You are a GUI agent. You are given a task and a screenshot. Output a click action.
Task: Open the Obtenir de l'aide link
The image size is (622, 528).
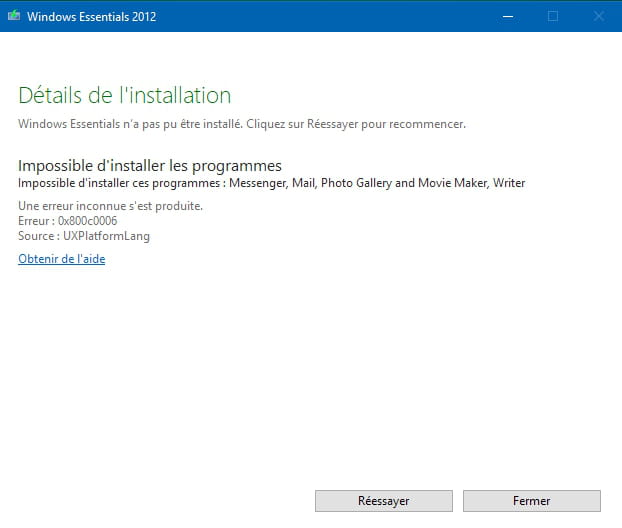62,259
